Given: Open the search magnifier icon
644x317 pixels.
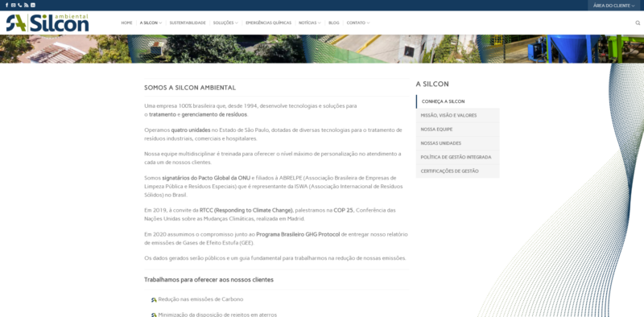Looking at the screenshot, I should 638,23.
